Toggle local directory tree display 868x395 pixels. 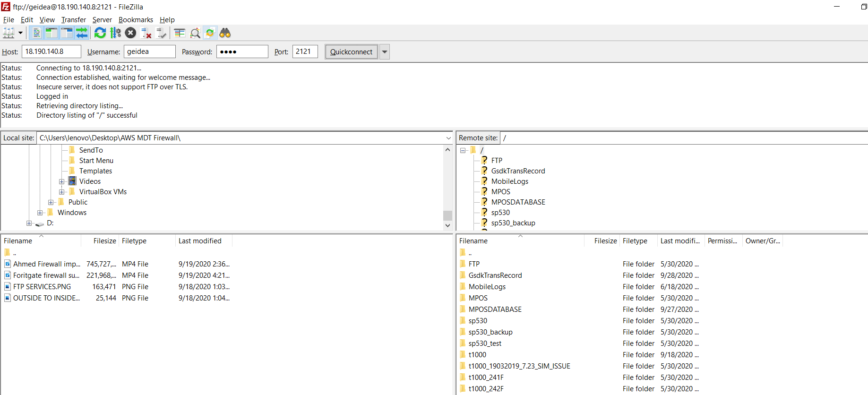point(52,33)
